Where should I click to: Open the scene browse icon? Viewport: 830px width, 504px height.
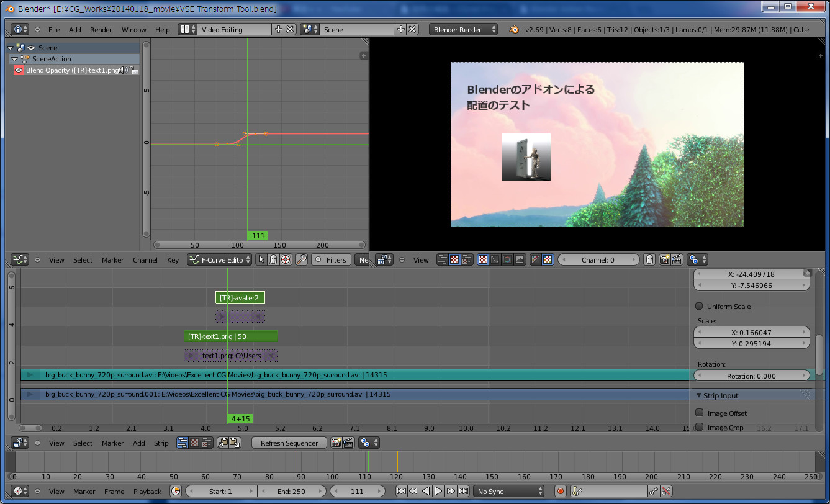click(310, 29)
